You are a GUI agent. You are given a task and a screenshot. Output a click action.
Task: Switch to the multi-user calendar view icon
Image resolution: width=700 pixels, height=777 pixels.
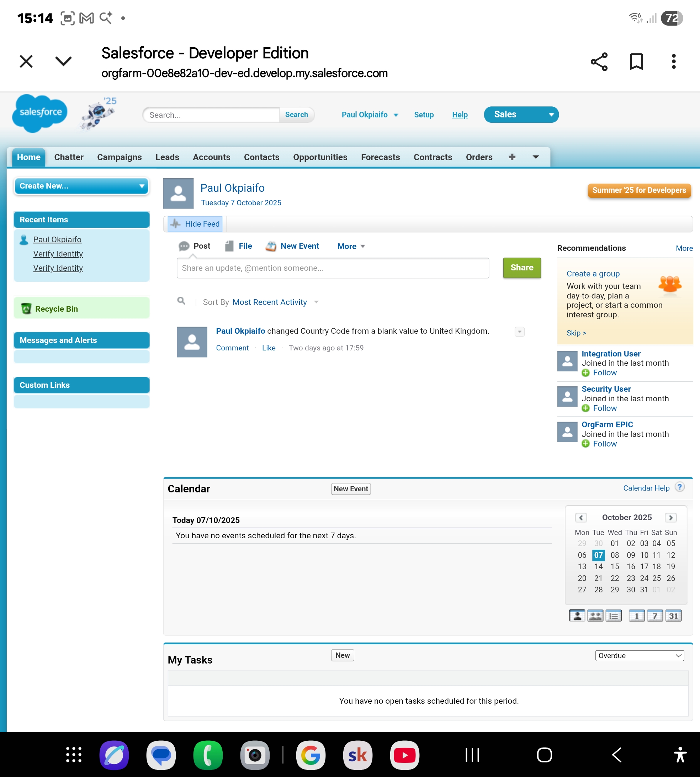tap(595, 615)
